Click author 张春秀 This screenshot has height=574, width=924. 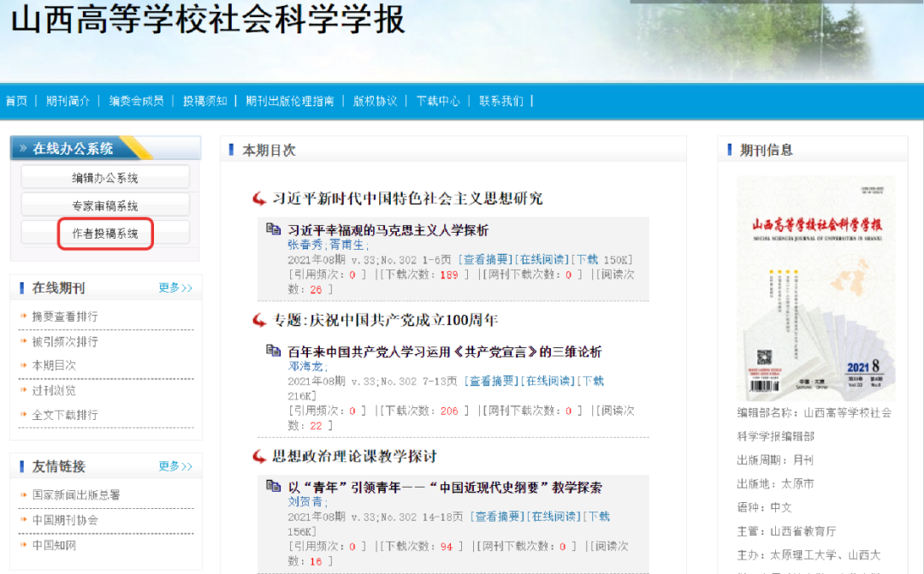[x=305, y=245]
